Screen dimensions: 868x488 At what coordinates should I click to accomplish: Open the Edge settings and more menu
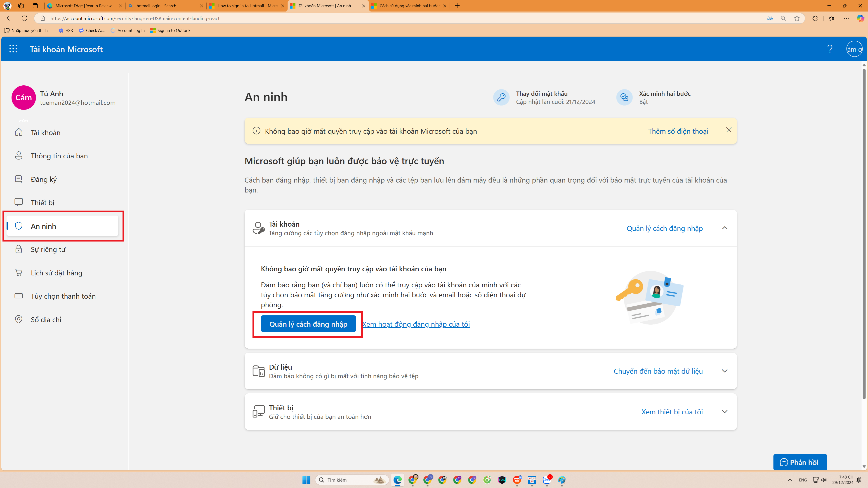tap(846, 18)
